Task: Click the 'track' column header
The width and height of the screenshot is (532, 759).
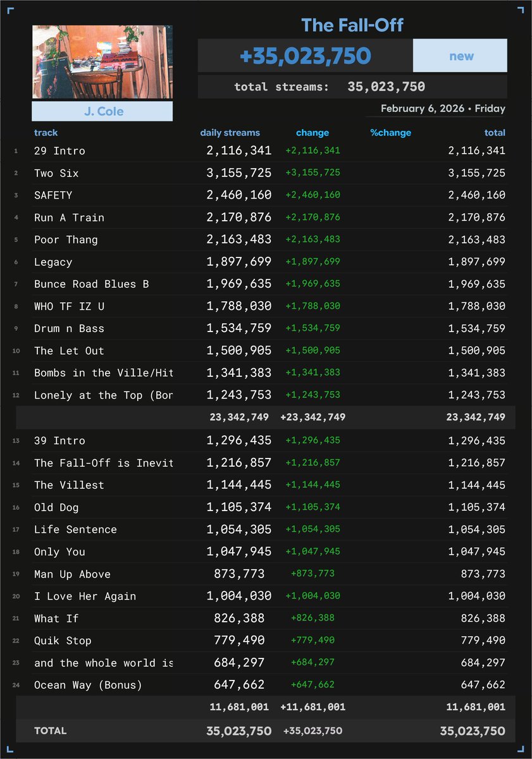Action: click(x=46, y=133)
